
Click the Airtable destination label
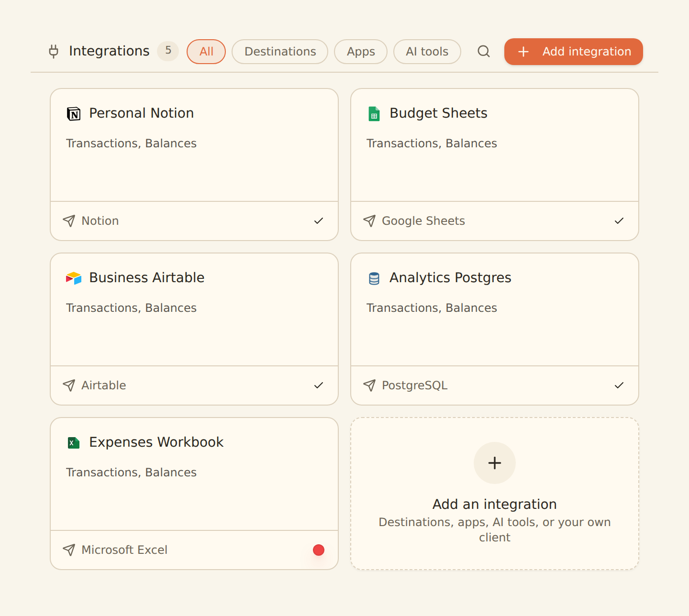tap(104, 385)
